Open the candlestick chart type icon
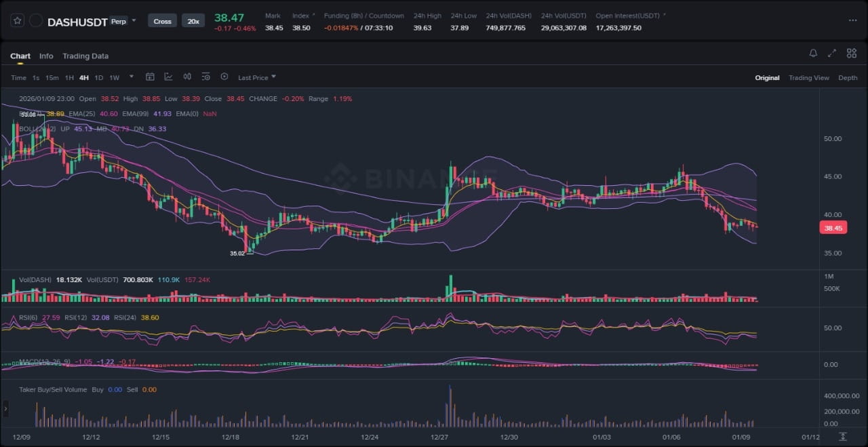This screenshot has height=447, width=868. [187, 77]
